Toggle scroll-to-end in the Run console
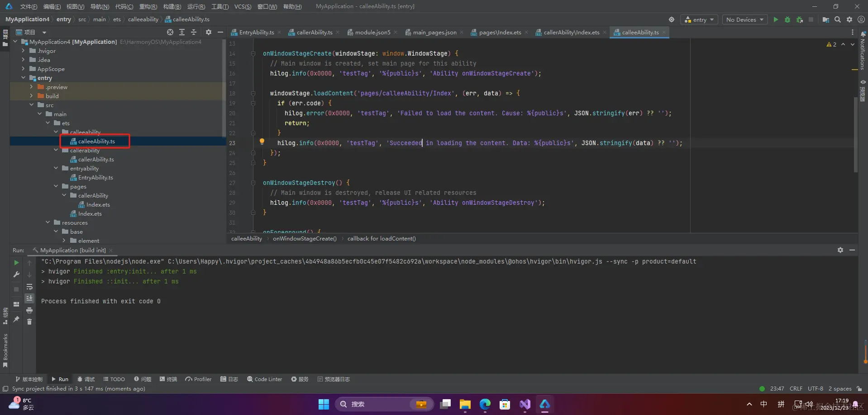The image size is (868, 415). [x=29, y=298]
